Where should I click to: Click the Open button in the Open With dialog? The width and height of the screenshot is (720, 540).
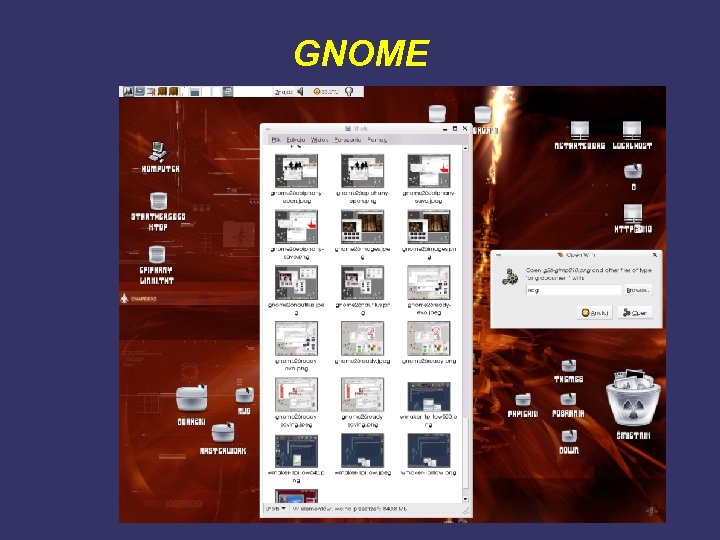(x=635, y=313)
